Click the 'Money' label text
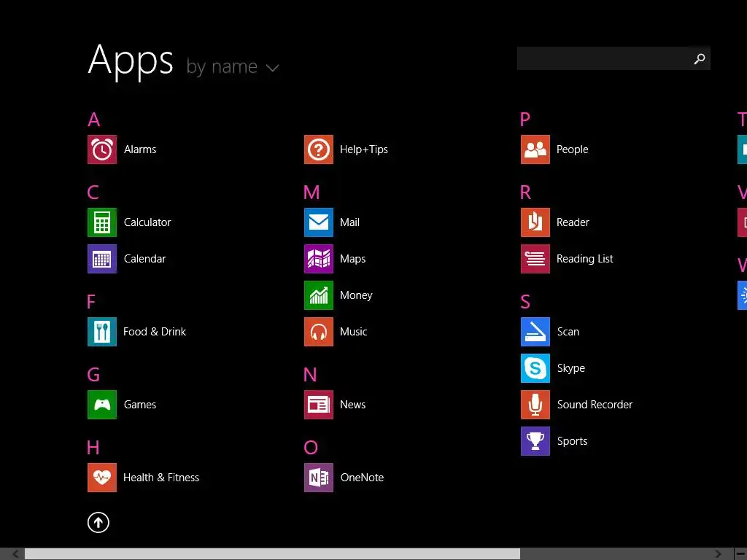 coord(356,296)
